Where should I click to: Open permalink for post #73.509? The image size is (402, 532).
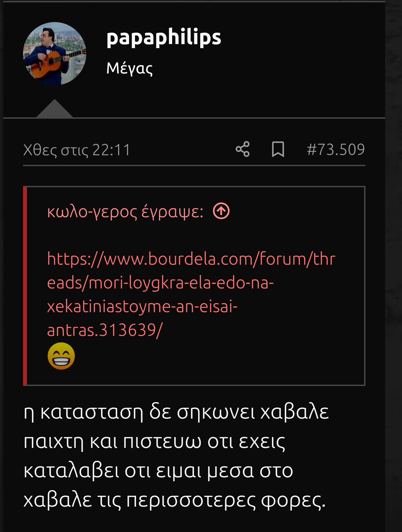[336, 149]
